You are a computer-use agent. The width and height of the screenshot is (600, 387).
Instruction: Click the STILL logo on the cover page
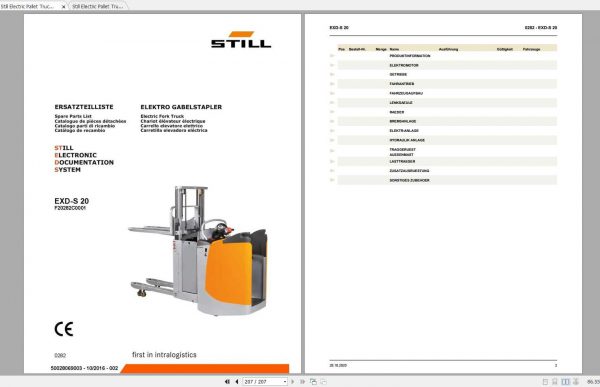(241, 39)
